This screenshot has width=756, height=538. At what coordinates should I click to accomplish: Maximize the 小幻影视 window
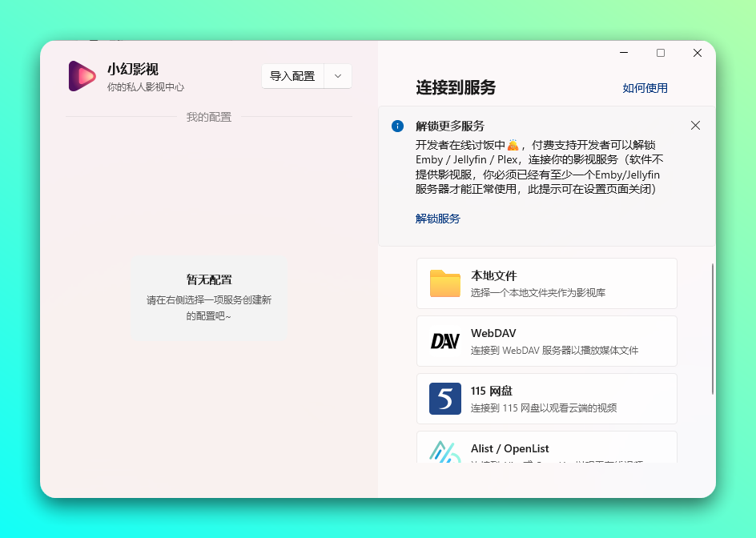coord(661,53)
